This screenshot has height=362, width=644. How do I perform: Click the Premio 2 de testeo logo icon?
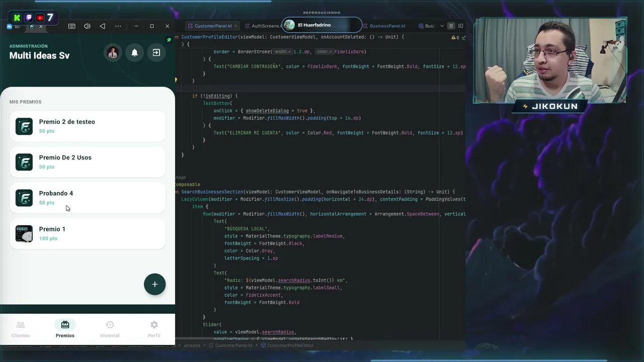tap(24, 126)
